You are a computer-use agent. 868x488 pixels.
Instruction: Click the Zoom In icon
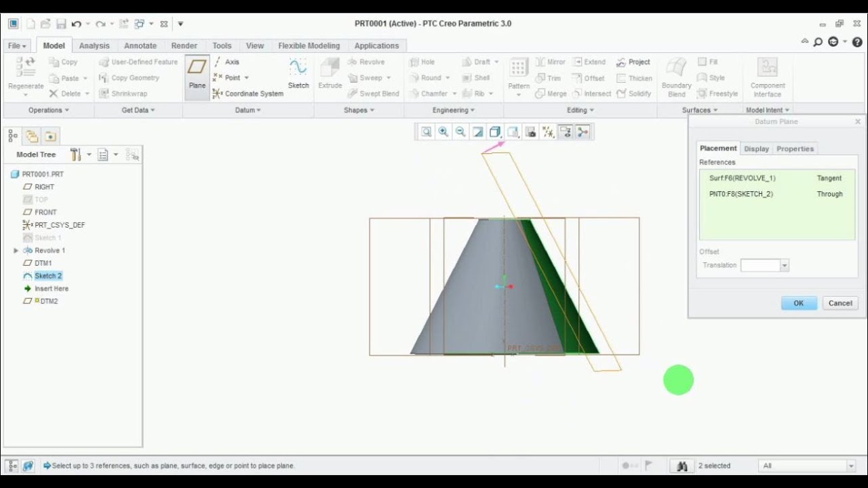coord(443,132)
